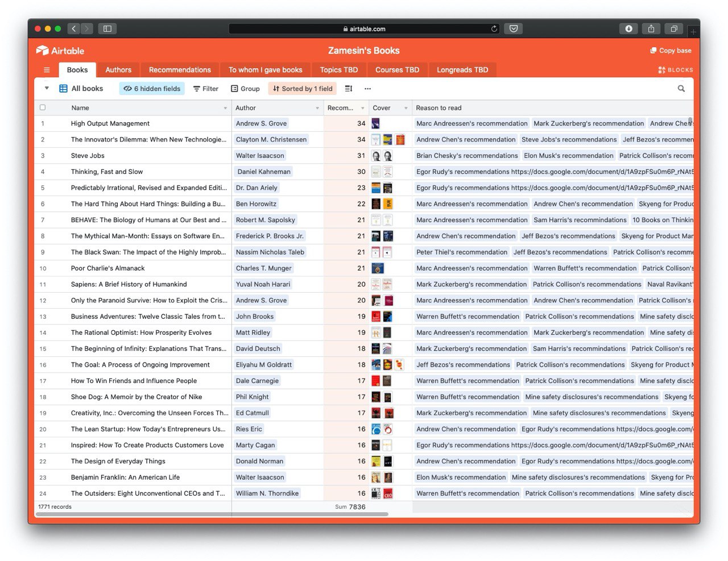Open Sorted by 1 field menu
The image size is (728, 561).
point(303,89)
